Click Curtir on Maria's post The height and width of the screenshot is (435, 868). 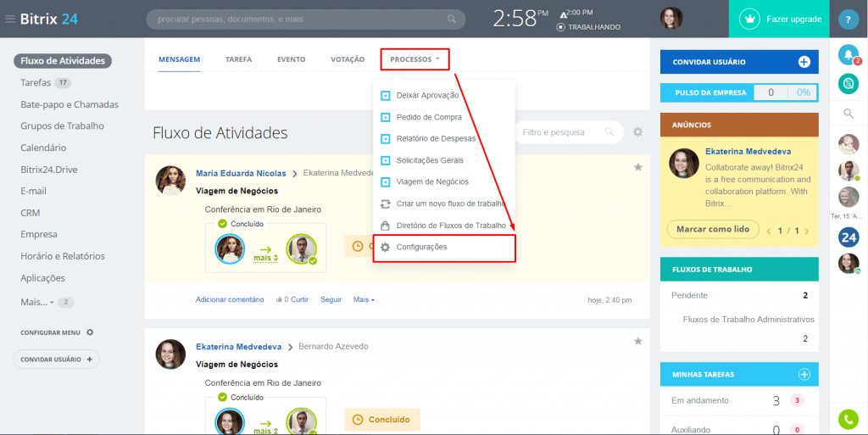click(299, 299)
